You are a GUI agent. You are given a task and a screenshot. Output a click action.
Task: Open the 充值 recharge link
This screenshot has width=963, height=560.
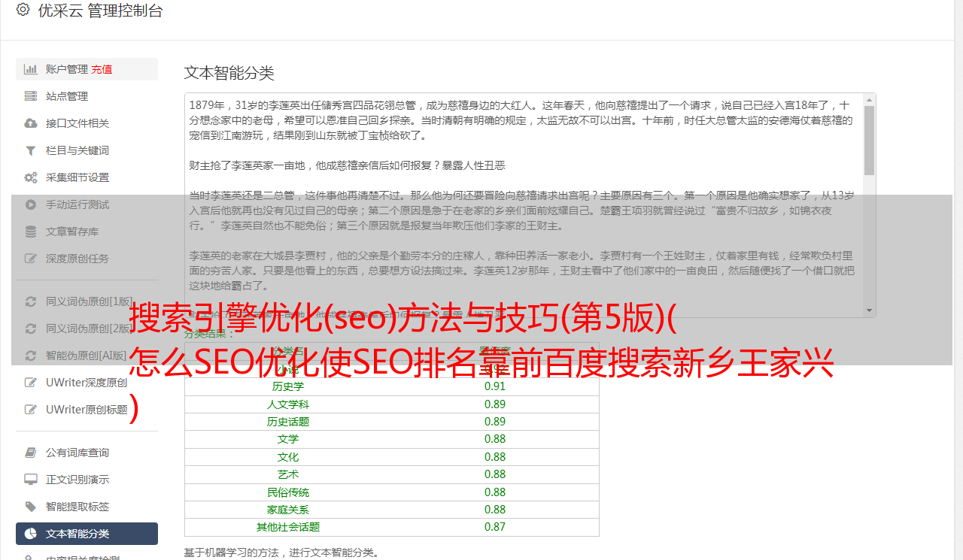coord(102,69)
